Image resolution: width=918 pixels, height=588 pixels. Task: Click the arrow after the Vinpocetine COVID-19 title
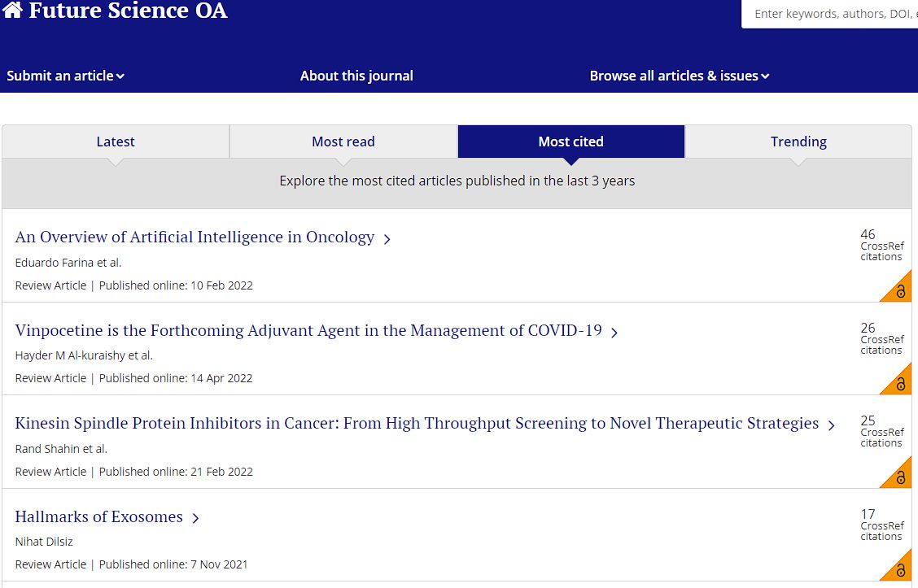point(614,333)
